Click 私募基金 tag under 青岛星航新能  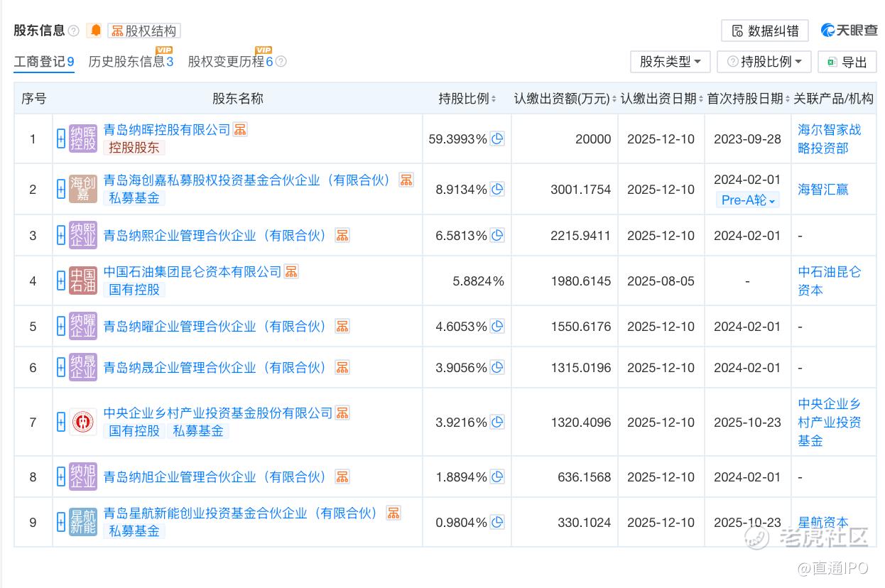pos(134,531)
